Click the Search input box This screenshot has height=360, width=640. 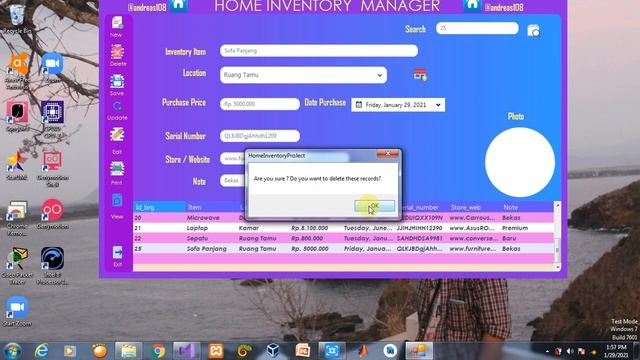coord(477,28)
